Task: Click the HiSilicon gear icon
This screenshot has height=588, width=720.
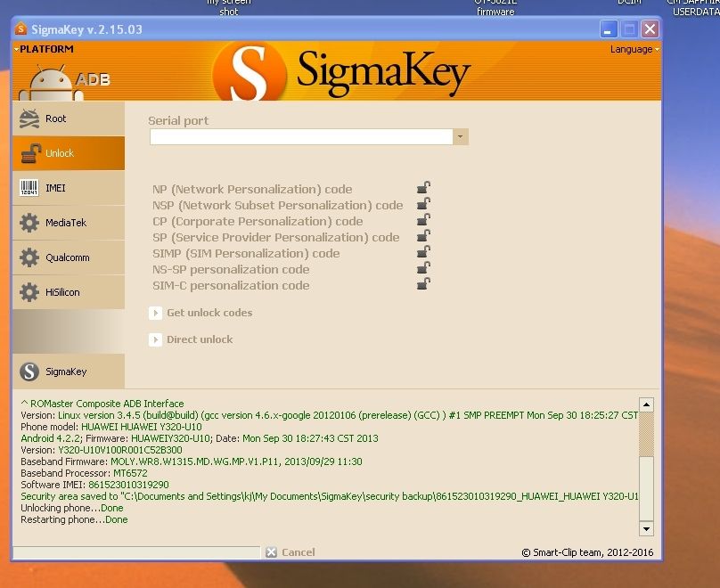Action: (29, 292)
